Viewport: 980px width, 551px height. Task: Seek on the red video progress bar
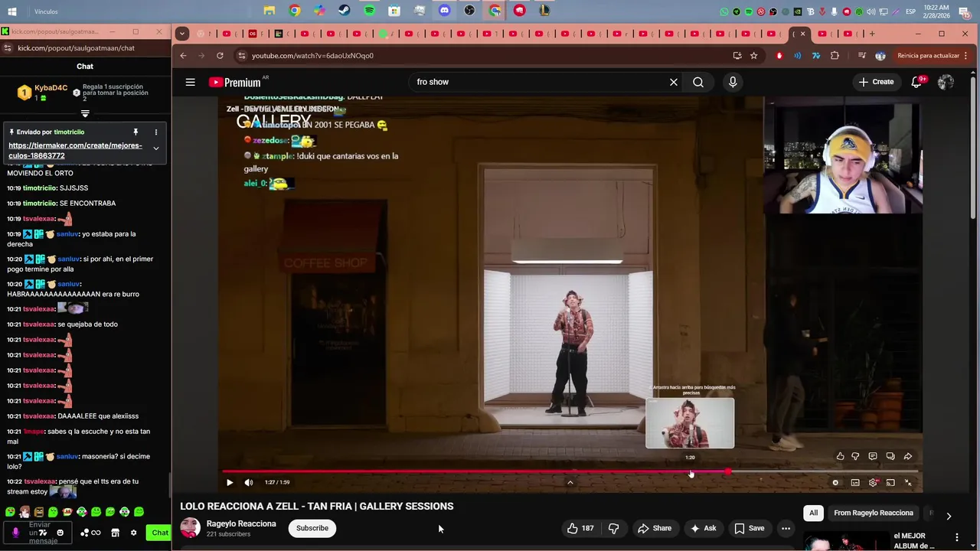[570, 471]
